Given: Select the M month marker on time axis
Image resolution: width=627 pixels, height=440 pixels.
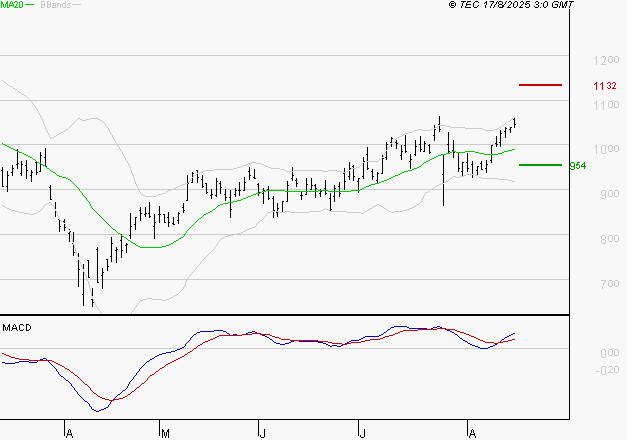Looking at the screenshot, I should [164, 433].
